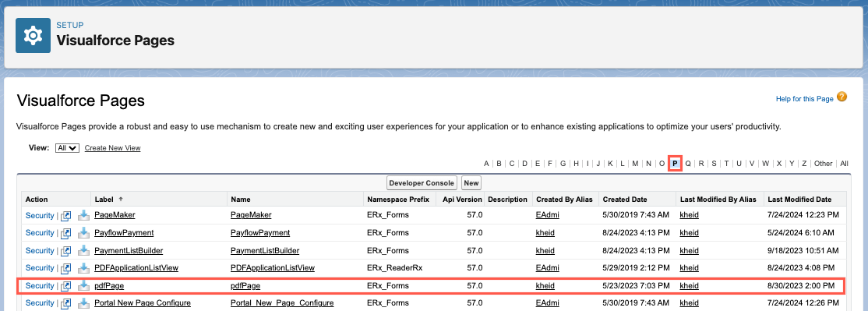Filter pages by letter Q
Viewport: 868px width, 311px height.
(x=688, y=163)
